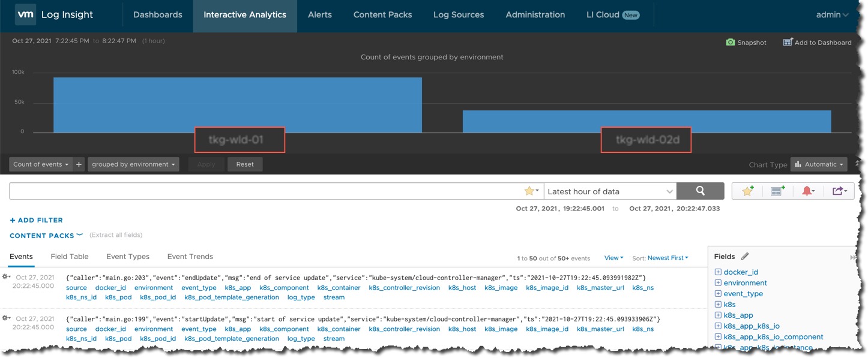This screenshot has width=868, height=358.
Task: Switch to Events tab
Action: 21,257
